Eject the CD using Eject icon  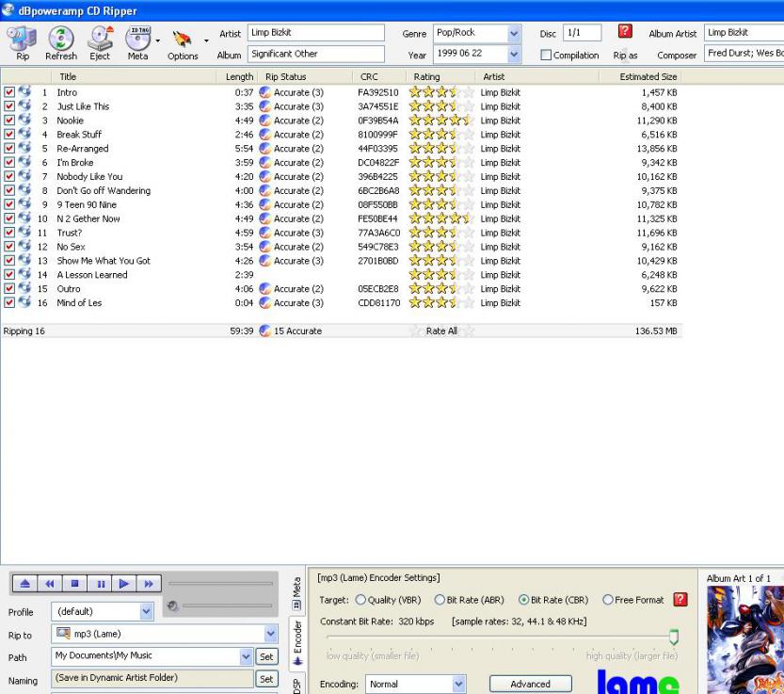[100, 40]
